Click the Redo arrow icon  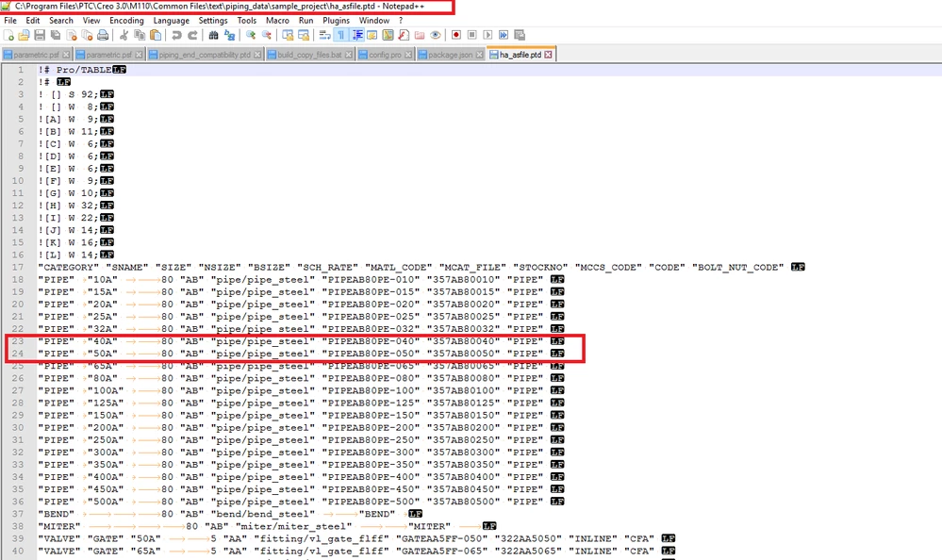(x=192, y=35)
